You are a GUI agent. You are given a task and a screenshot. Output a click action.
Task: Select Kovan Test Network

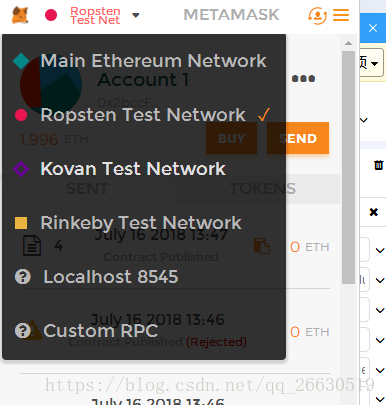(144, 169)
